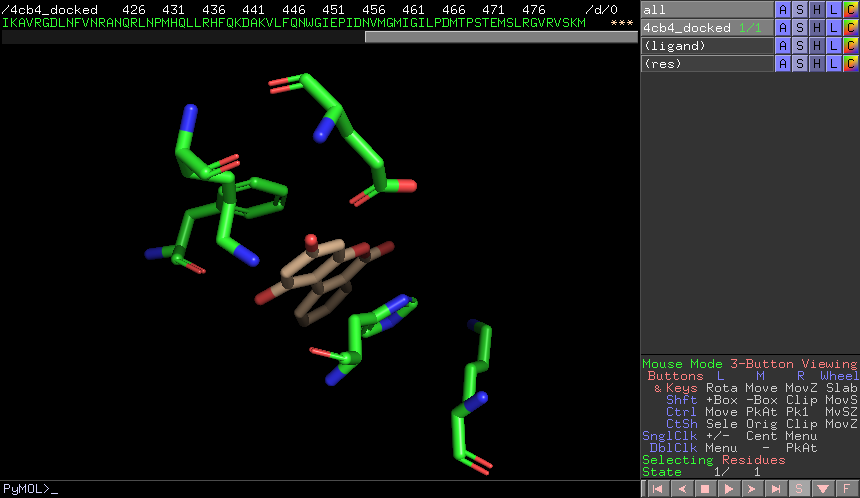The image size is (860, 498).
Task: Open the Show menu for (ligand)
Action: point(800,46)
